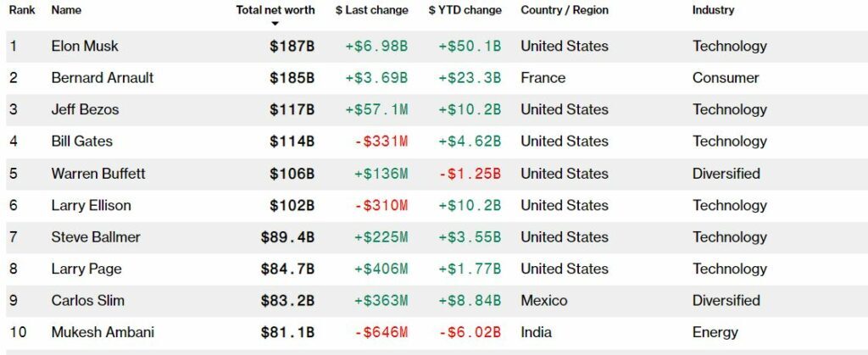This screenshot has height=355, width=868.
Task: Sort by Total net worth column
Action: click(x=275, y=10)
